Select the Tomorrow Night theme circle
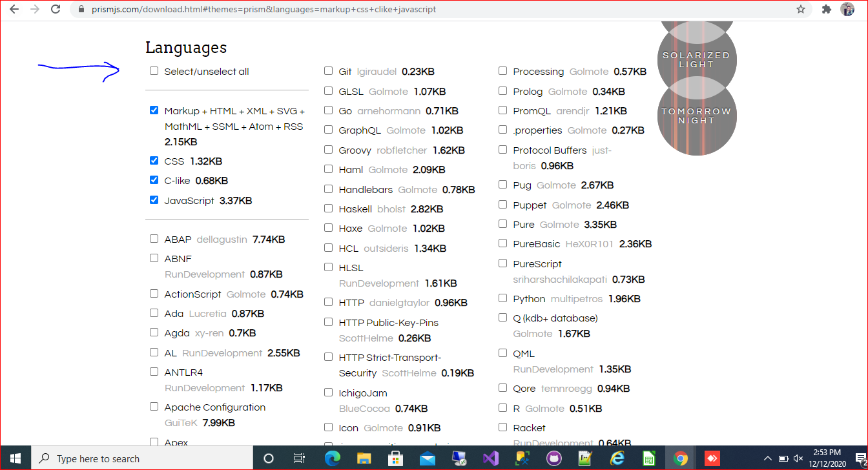Viewport: 868px width, 470px height. pyautogui.click(x=696, y=116)
